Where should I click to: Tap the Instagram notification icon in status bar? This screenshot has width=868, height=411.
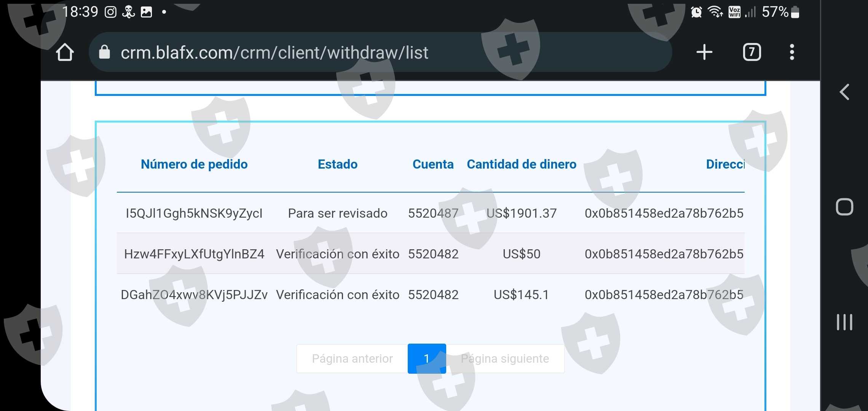coord(110,12)
